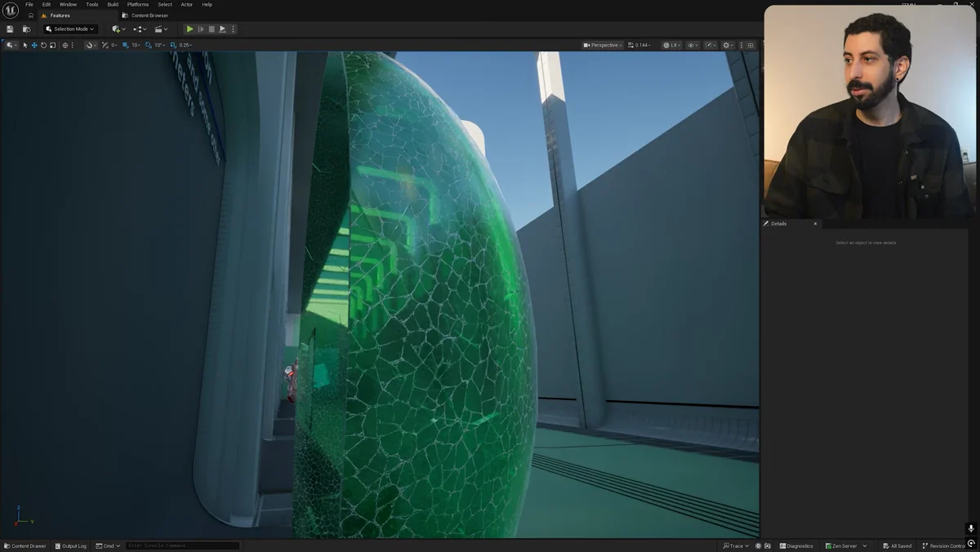Focus the console command input field
The width and height of the screenshot is (980, 552).
(x=183, y=545)
